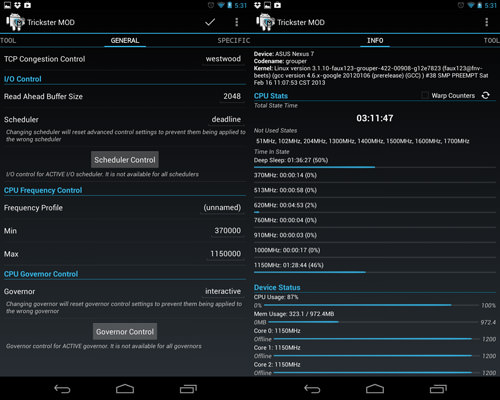Select the CPU Governor Control header
Image resolution: width=500 pixels, height=400 pixels.
[x=41, y=274]
